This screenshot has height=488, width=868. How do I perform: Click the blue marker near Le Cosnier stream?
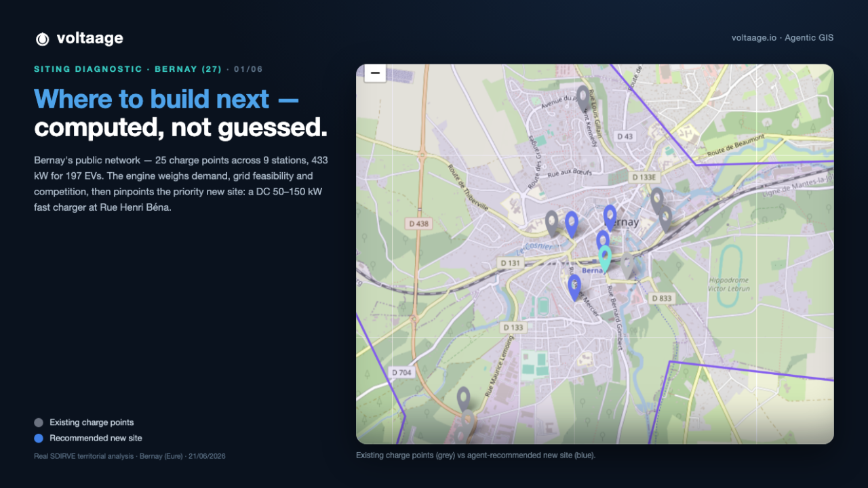pos(572,224)
